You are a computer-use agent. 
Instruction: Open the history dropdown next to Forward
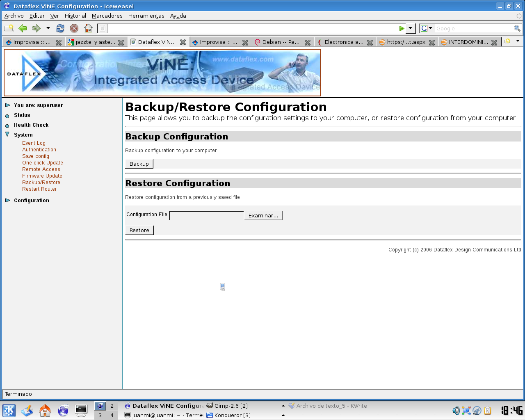coord(48,28)
